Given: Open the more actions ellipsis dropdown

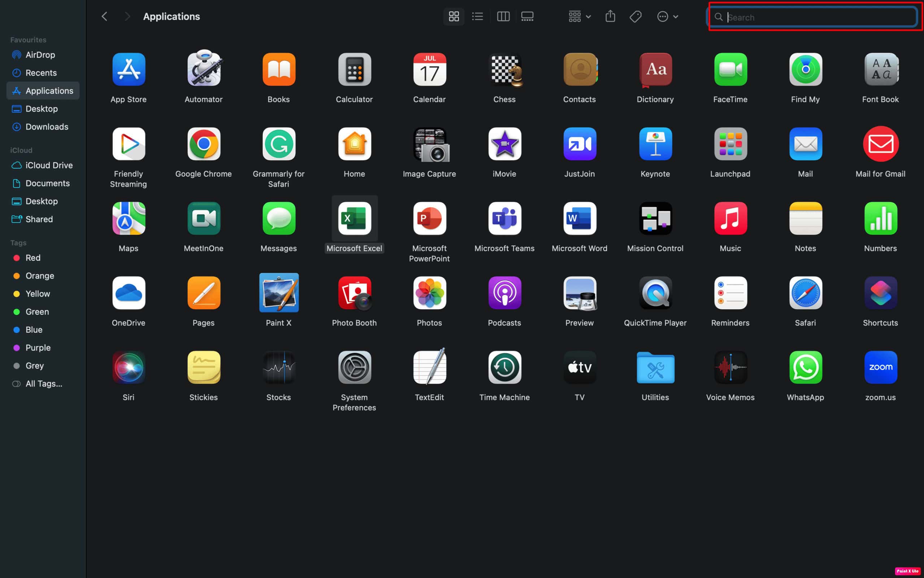Looking at the screenshot, I should (667, 17).
